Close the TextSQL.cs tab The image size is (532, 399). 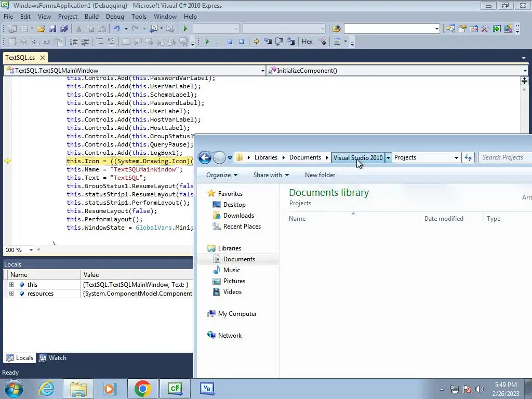point(43,58)
